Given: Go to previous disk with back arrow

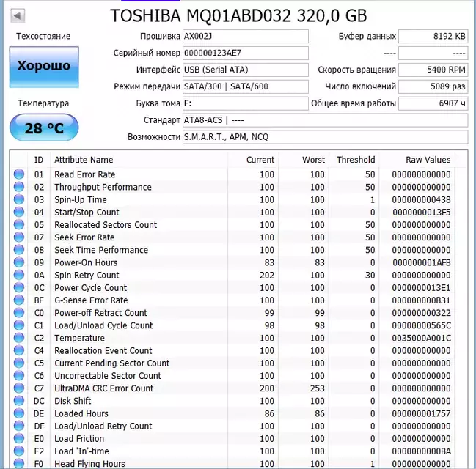Looking at the screenshot, I should pos(18,15).
